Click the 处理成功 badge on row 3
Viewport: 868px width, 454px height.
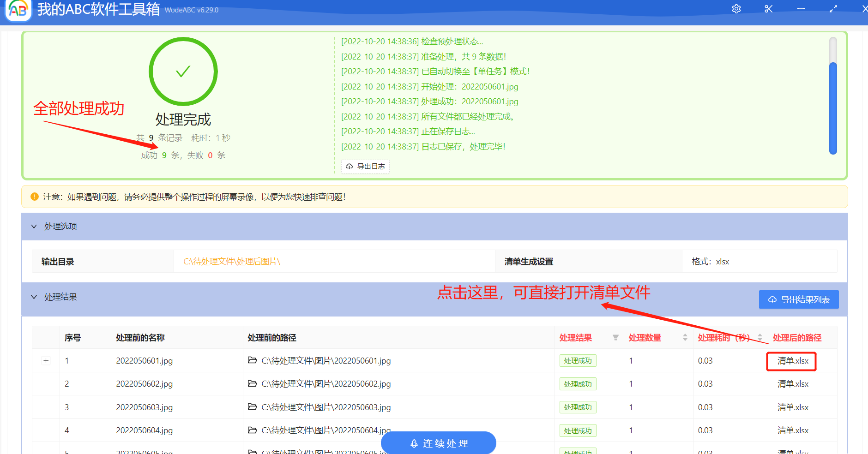(578, 407)
